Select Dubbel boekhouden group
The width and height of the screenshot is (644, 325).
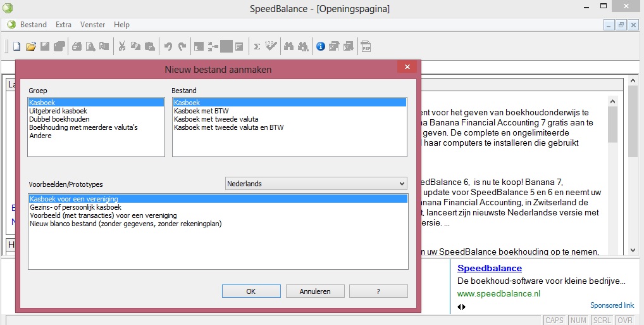[96, 119]
